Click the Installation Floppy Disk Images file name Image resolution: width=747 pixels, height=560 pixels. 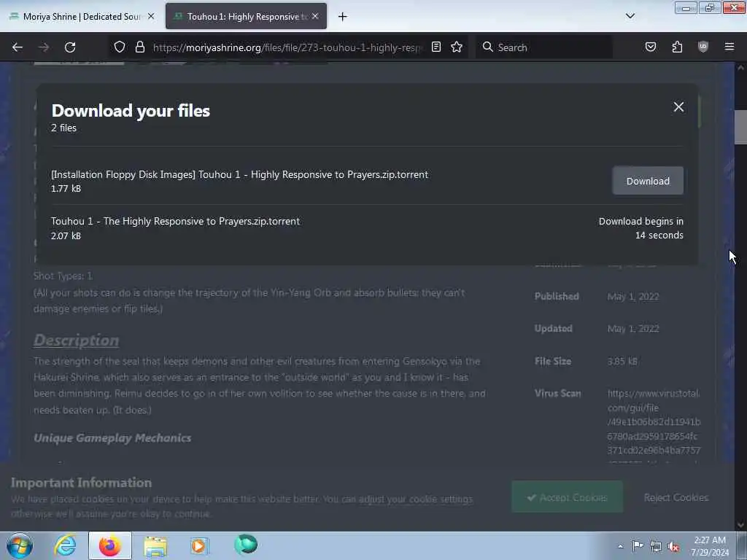[x=239, y=174]
